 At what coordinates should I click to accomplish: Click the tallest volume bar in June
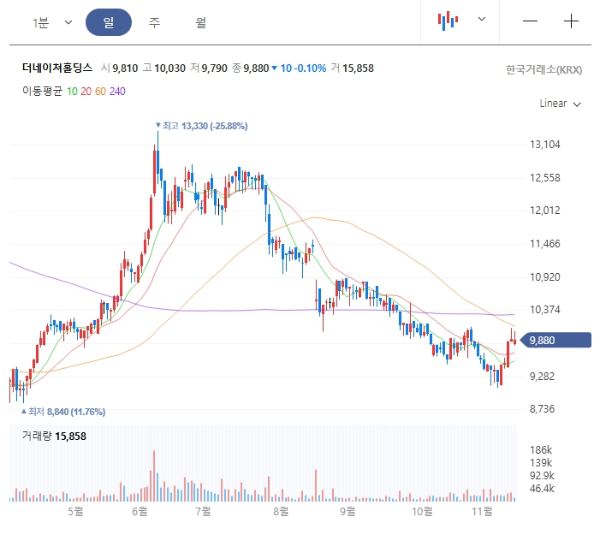tap(154, 476)
